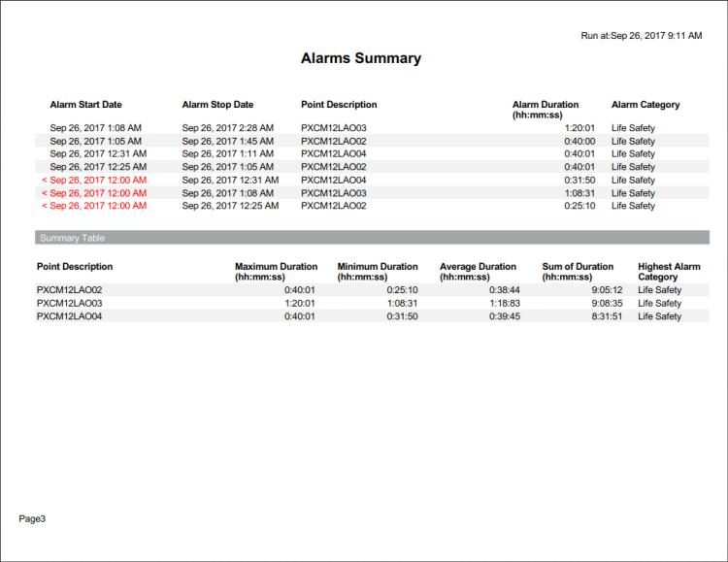
Task: Select the 0:40:00 alarm duration value
Action: click(x=579, y=141)
